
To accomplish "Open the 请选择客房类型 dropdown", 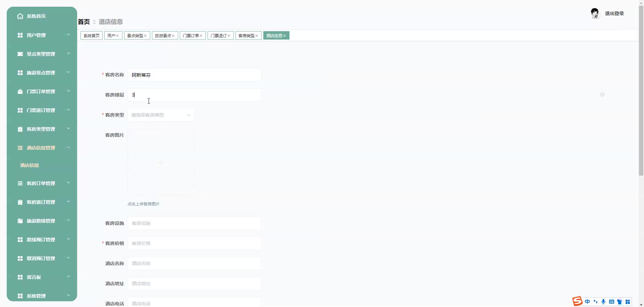I will click(x=161, y=115).
